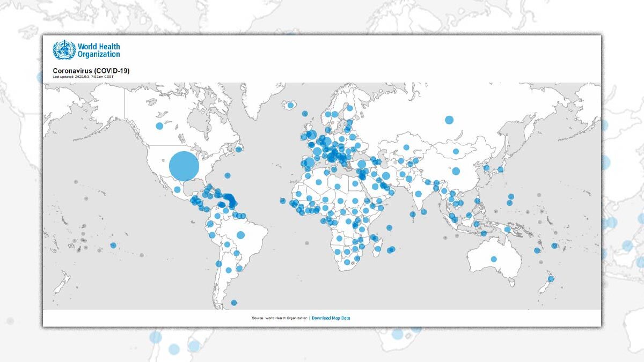Select the bubble over Brazil

(240, 235)
